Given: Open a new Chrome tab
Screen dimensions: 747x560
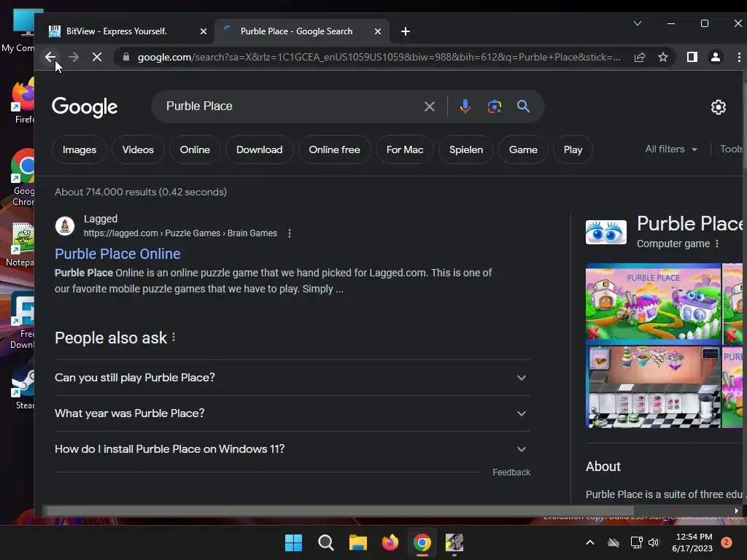Looking at the screenshot, I should tap(406, 31).
